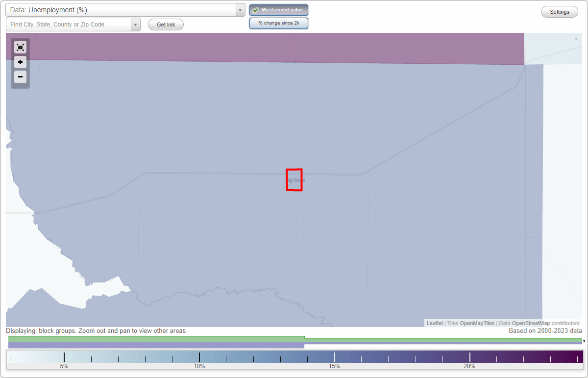Click the 15% point on the color legend
588x378 pixels.
(x=335, y=358)
